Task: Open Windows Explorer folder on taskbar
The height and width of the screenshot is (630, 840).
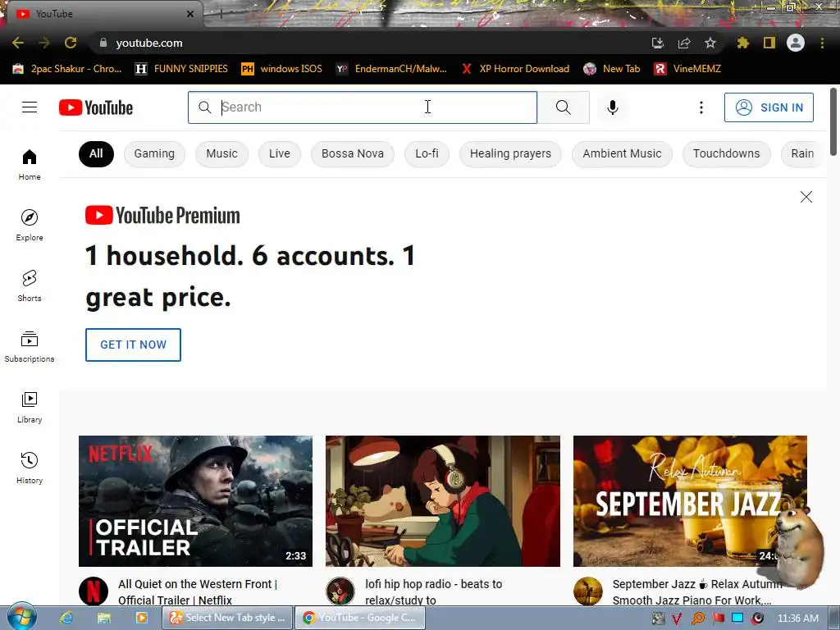Action: click(103, 618)
